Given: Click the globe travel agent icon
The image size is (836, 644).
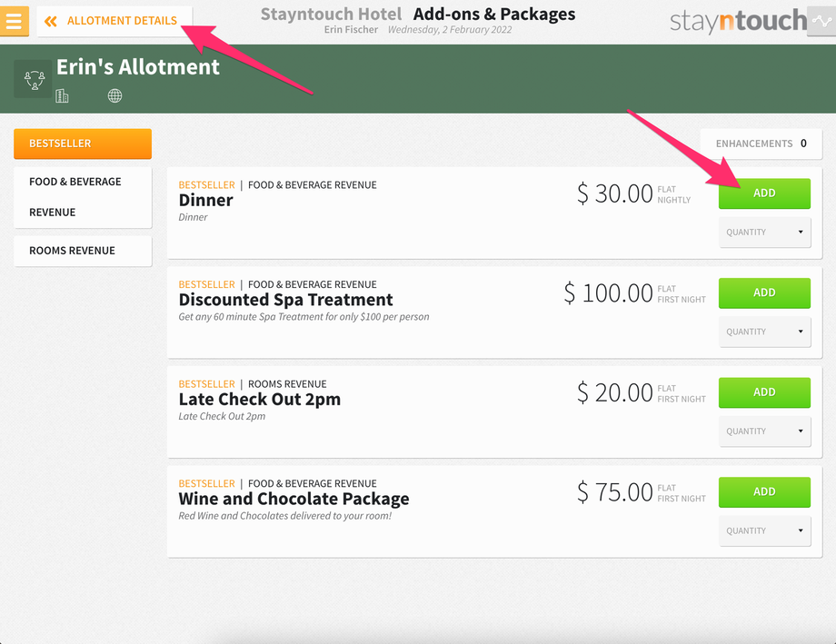Looking at the screenshot, I should point(114,96).
